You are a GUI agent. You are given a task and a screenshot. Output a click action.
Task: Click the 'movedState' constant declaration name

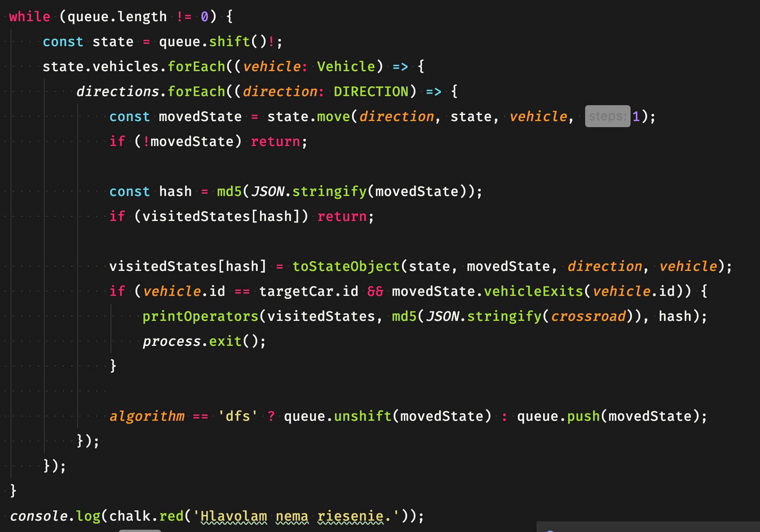tap(200, 117)
